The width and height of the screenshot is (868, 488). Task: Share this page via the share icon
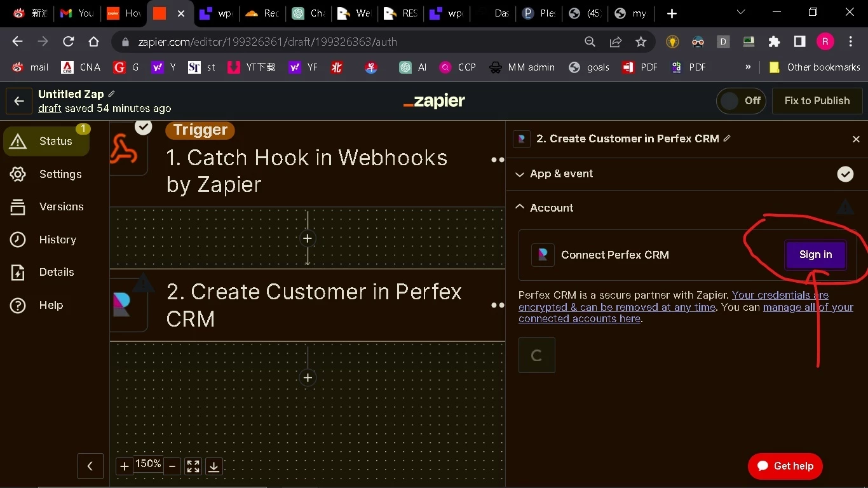tap(615, 42)
